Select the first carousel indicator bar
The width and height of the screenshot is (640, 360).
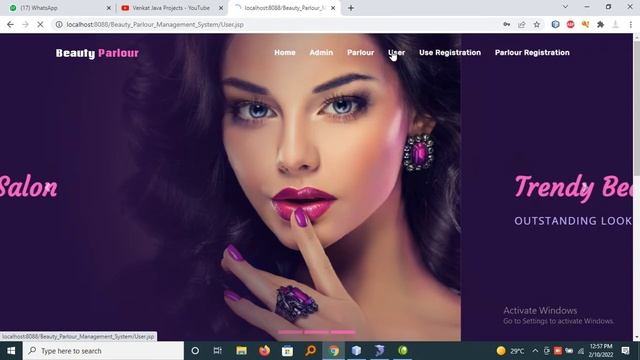(290, 332)
